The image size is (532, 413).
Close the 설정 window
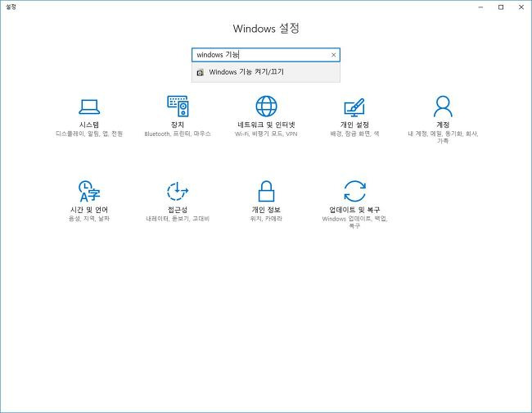521,7
